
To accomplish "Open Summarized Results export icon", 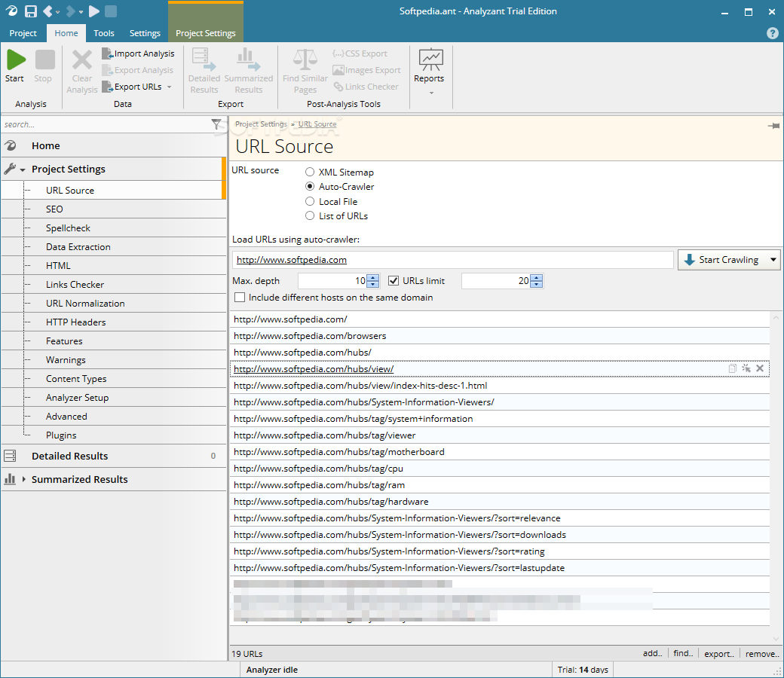I will click(x=249, y=60).
